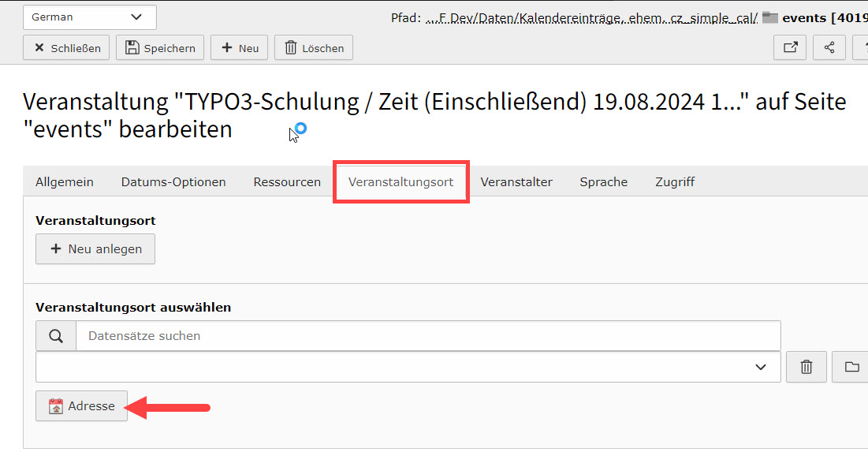The height and width of the screenshot is (452, 868).
Task: Switch to the Veranstalter tab
Action: tap(516, 182)
